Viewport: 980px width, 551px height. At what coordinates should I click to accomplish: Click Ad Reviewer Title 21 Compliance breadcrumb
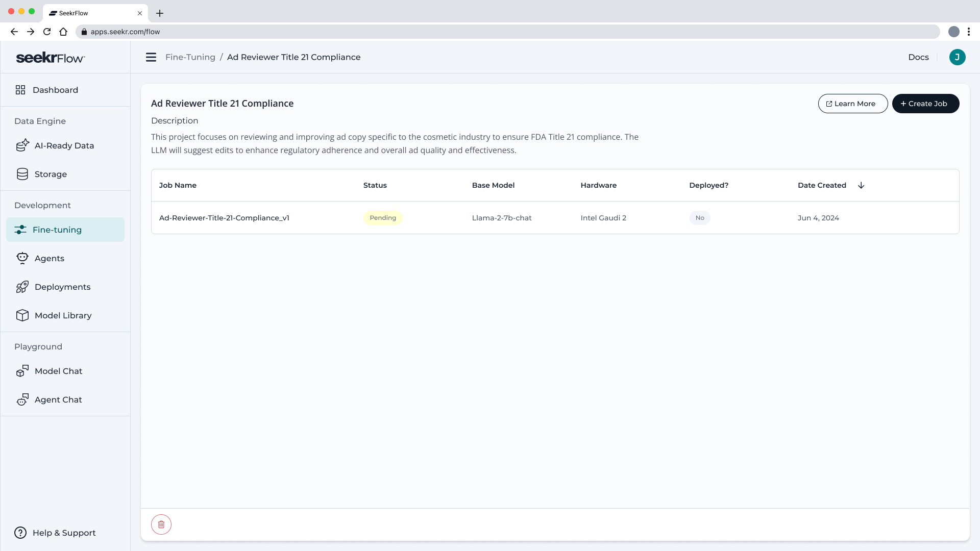point(293,57)
